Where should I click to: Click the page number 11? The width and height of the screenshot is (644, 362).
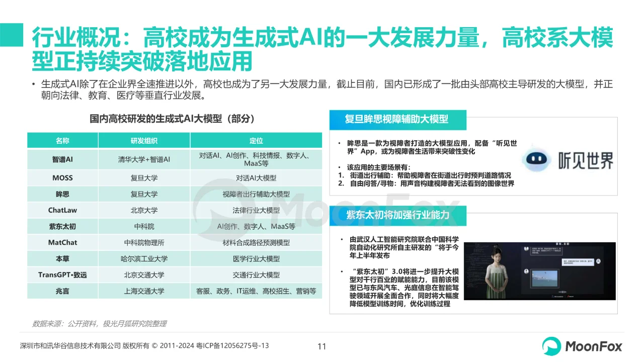tap(322, 346)
